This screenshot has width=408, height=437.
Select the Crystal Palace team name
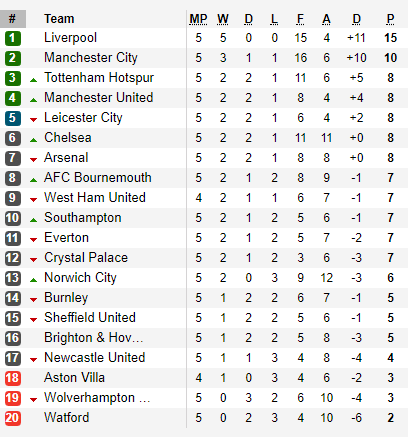[86, 258]
